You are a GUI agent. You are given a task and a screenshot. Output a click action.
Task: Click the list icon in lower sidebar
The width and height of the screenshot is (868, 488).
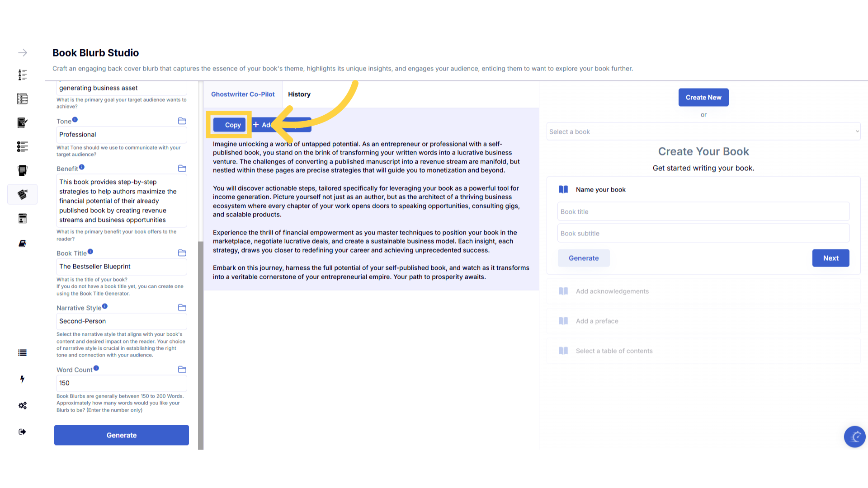[x=22, y=353]
